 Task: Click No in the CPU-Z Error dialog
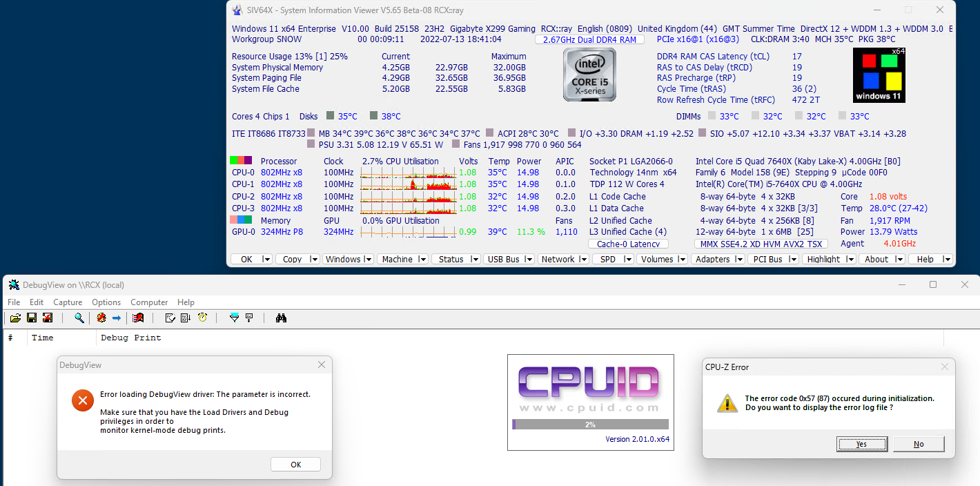919,444
